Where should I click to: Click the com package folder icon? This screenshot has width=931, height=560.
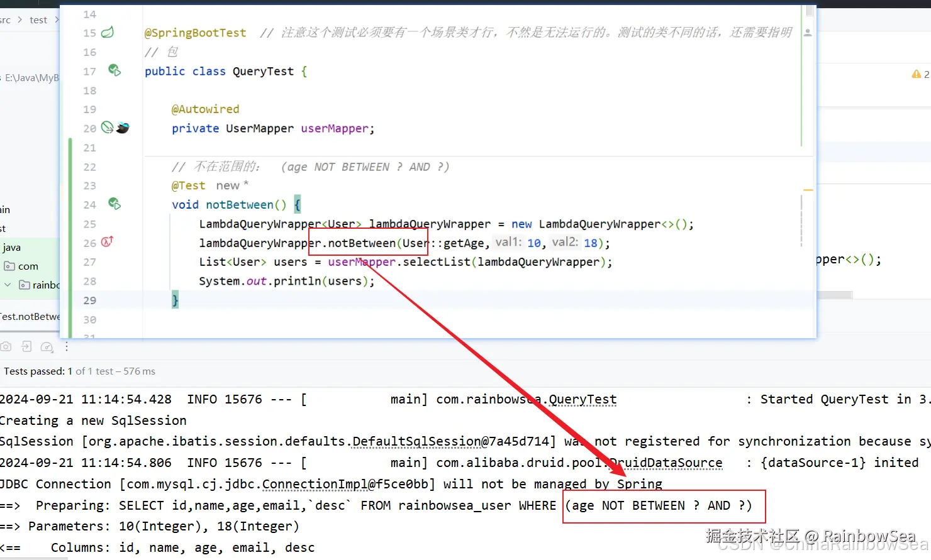9,266
